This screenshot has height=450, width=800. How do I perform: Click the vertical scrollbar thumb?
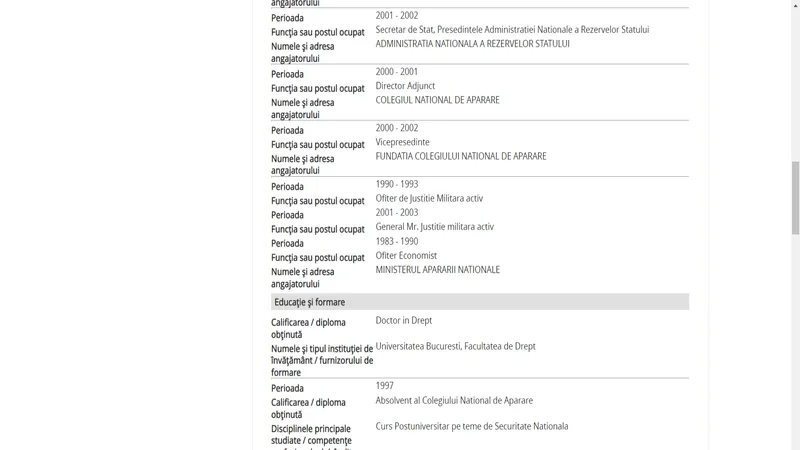[795, 197]
